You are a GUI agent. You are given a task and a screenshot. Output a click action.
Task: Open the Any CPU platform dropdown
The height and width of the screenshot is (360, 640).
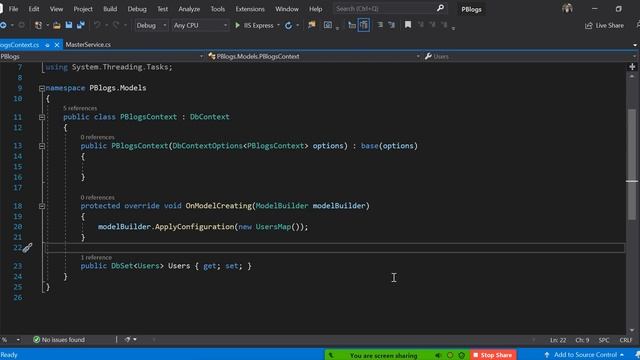point(200,25)
